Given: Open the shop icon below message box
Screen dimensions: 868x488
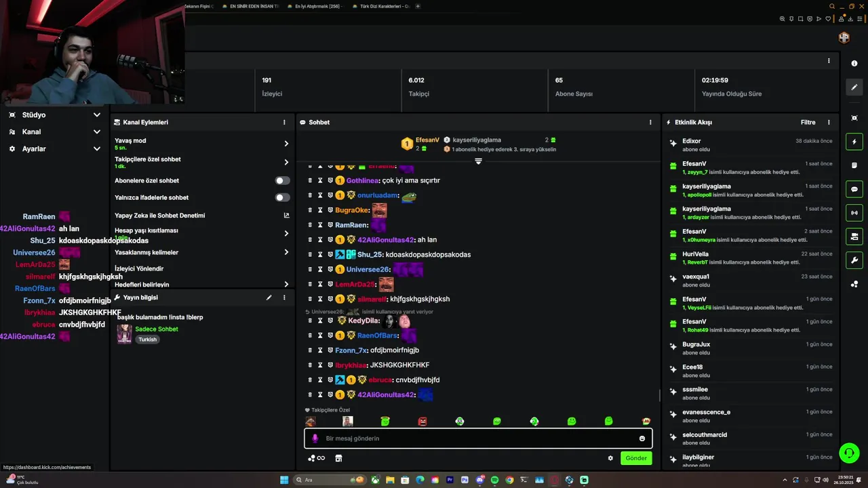Looking at the screenshot, I should 338,458.
